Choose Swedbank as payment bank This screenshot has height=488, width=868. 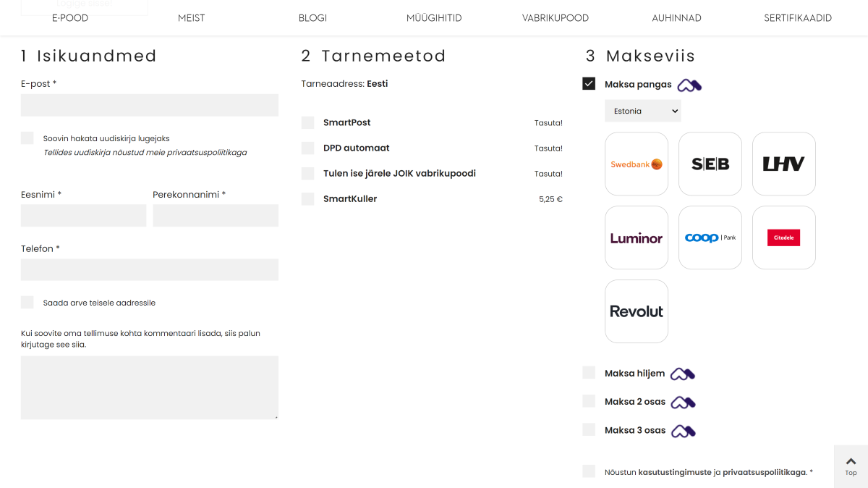637,164
